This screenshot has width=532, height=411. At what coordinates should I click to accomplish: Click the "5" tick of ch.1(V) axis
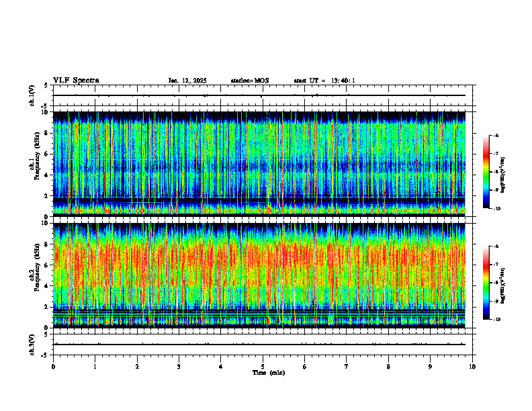click(46, 85)
